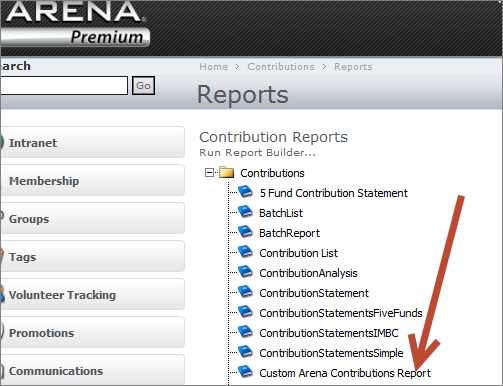Open the ContributionStatementsSimple report

pos(331,353)
